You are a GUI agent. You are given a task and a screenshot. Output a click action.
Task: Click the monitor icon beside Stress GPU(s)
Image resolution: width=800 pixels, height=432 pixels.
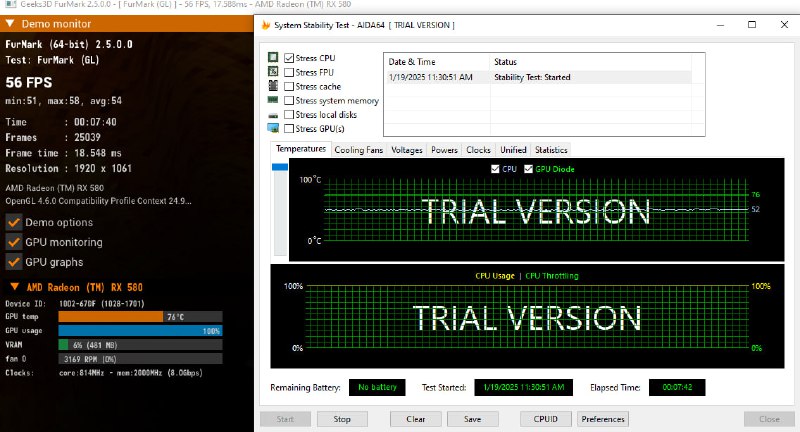tap(273, 128)
